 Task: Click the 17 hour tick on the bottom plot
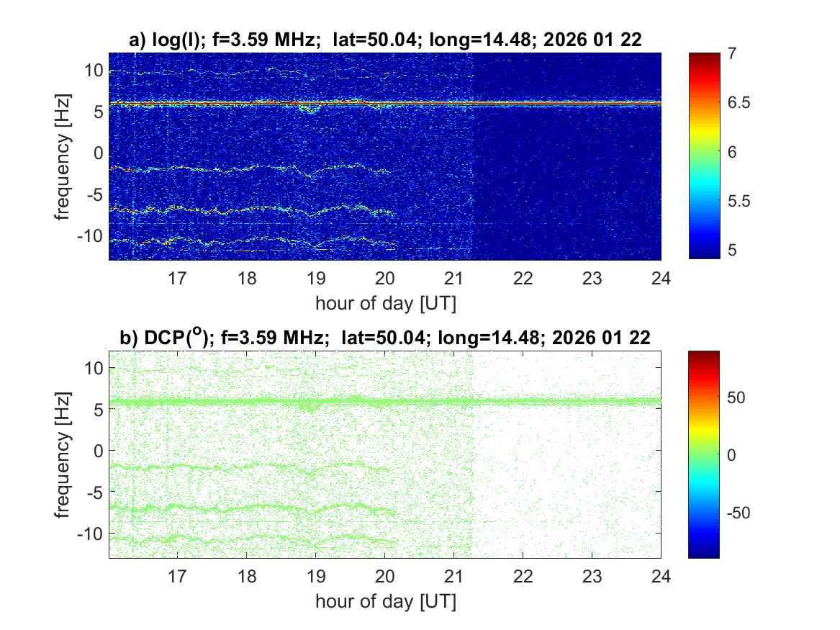click(177, 575)
